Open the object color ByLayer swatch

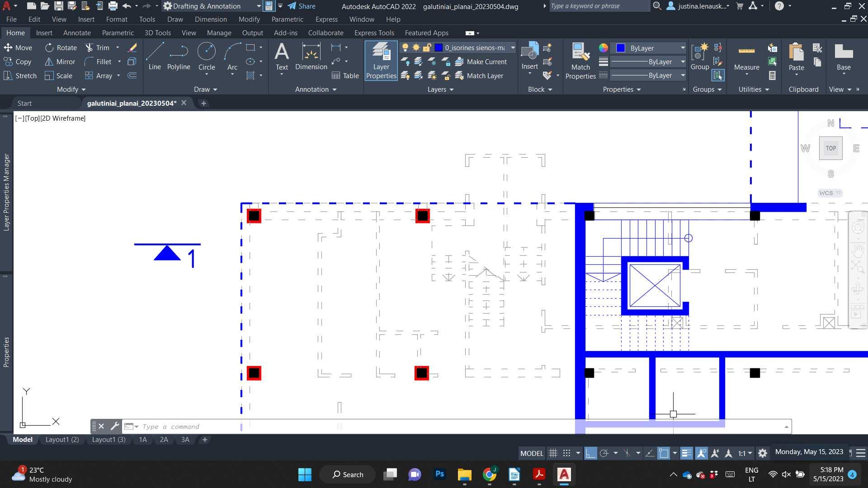pyautogui.click(x=648, y=48)
